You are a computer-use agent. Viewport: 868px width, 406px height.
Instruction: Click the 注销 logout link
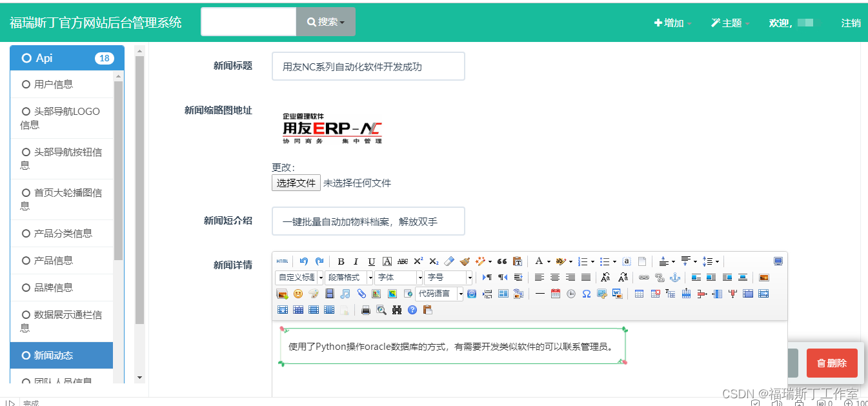tap(851, 23)
